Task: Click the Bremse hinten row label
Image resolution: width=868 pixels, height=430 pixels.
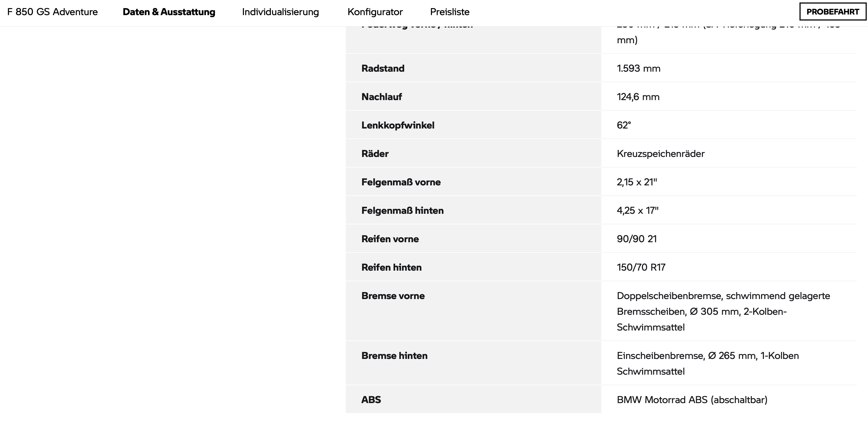Action: (394, 356)
